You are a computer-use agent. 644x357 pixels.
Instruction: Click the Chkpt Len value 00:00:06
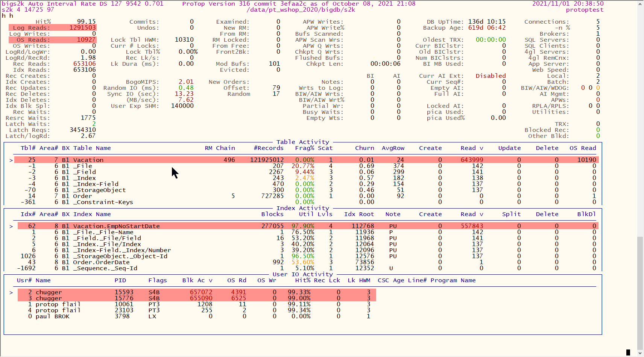386,64
